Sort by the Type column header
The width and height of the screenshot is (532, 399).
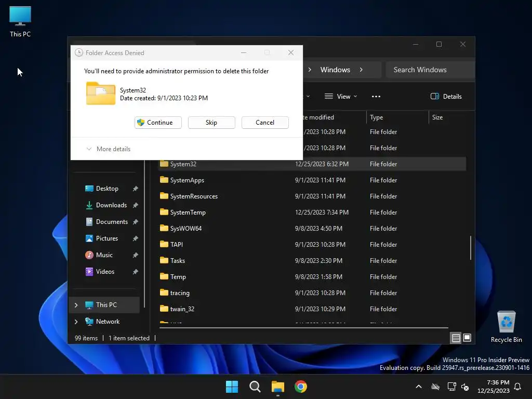(x=397, y=117)
